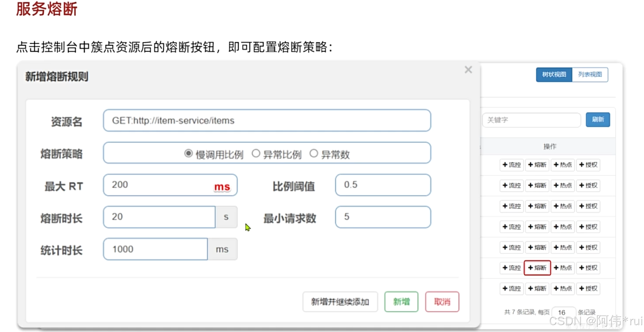Click 热点 button in third row
Image resolution: width=644 pixels, height=332 pixels.
point(563,206)
